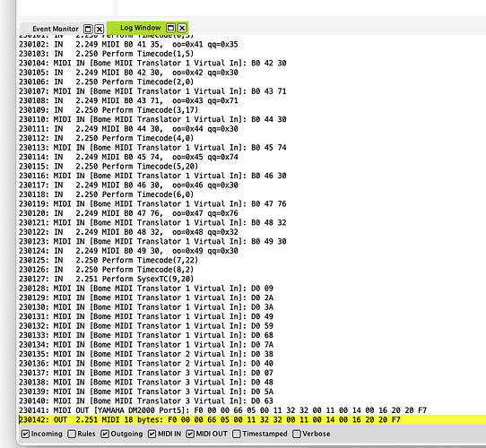Select log line 230119 with B0 47 76

click(x=152, y=204)
